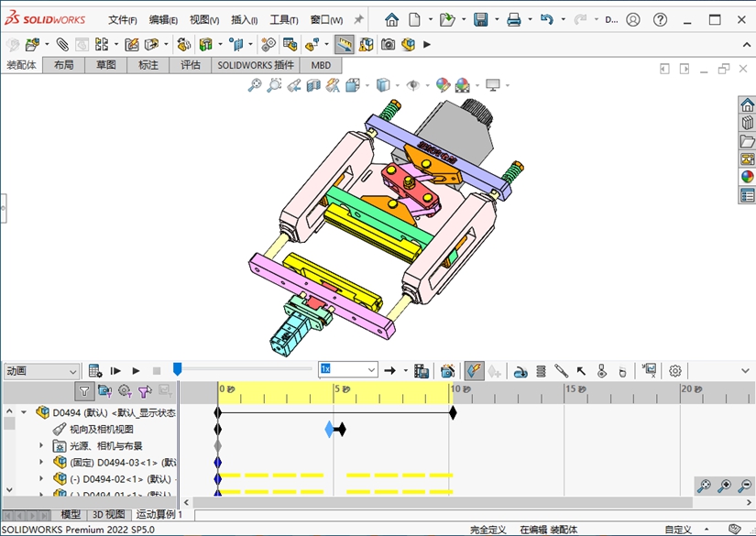Open Edit Appearance color ball

tap(443, 85)
